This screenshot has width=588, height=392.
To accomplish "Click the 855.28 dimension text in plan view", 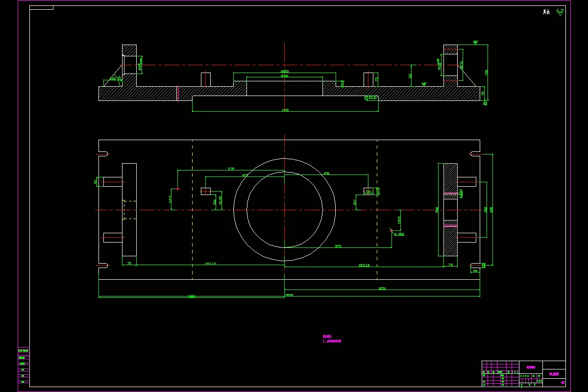I will (364, 265).
